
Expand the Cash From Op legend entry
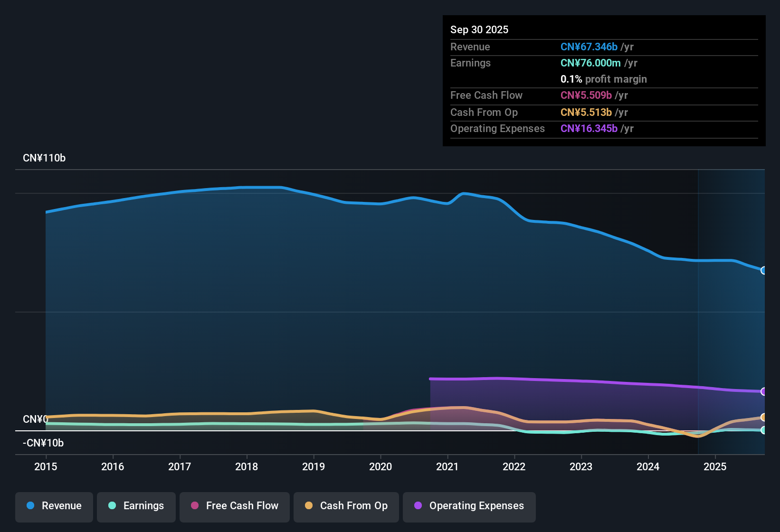(x=346, y=506)
